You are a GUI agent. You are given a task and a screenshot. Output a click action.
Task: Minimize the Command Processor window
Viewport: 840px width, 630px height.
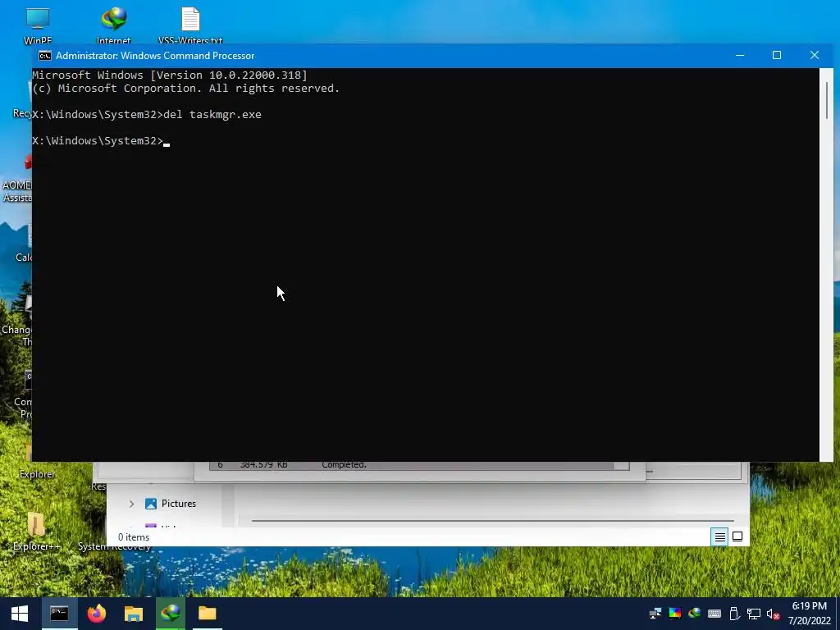(740, 55)
